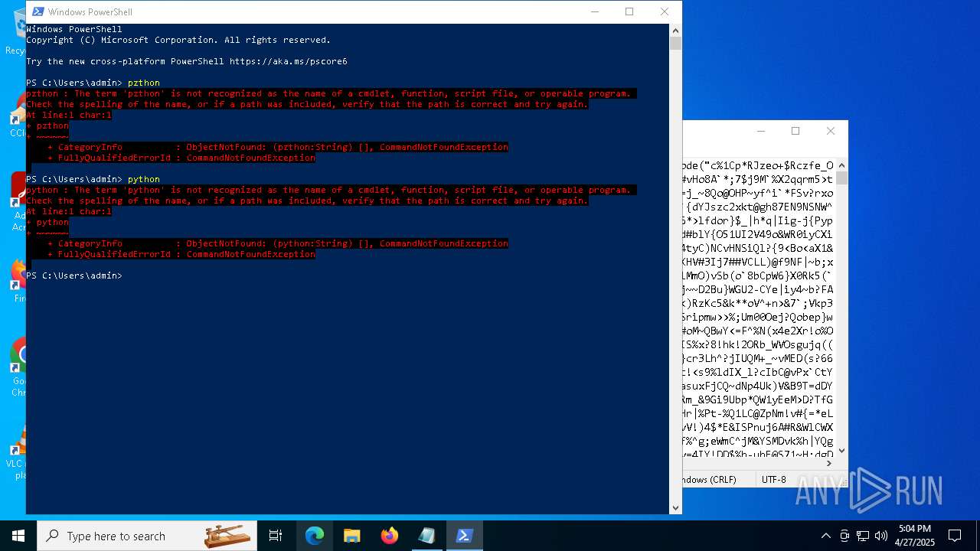Viewport: 980px width, 551px height.
Task: Select the PowerShell taskbar button
Action: [464, 536]
